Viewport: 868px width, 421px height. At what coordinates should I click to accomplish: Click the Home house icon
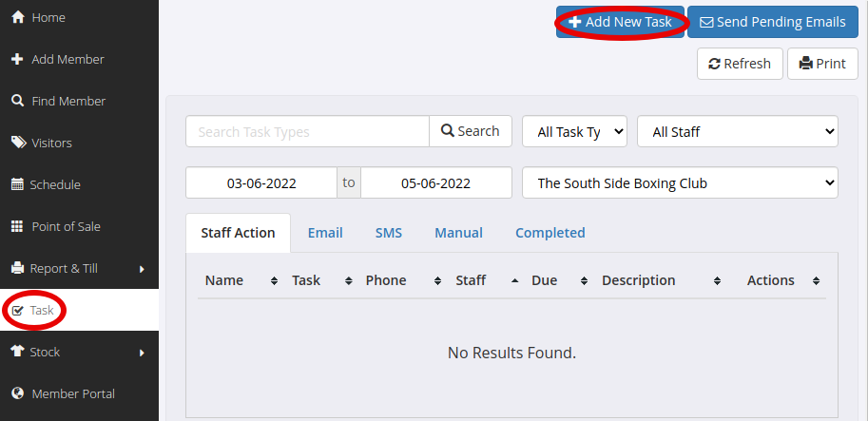point(18,18)
